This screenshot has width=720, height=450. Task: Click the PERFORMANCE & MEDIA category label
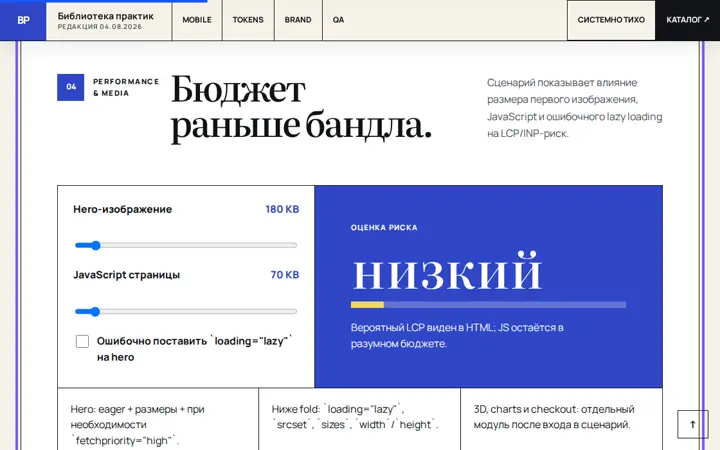click(x=126, y=87)
